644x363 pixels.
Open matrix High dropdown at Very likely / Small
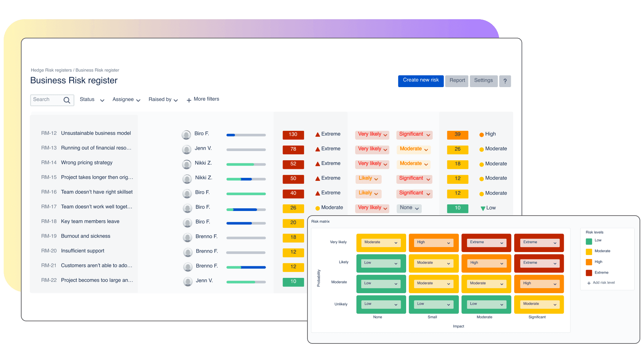tap(434, 243)
